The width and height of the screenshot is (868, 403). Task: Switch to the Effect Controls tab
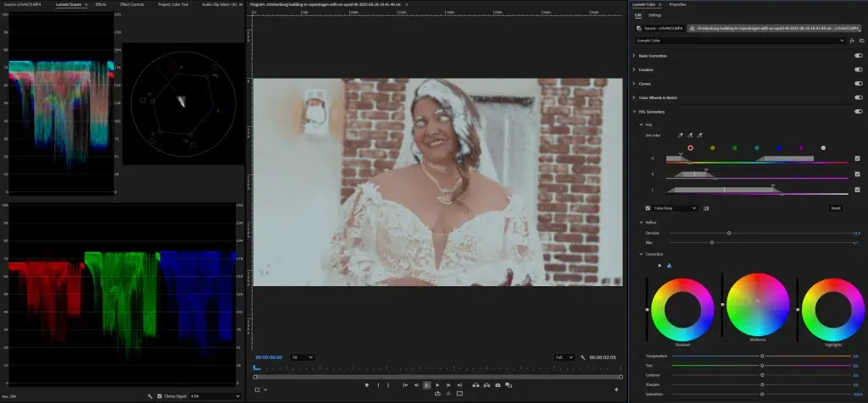(x=131, y=4)
